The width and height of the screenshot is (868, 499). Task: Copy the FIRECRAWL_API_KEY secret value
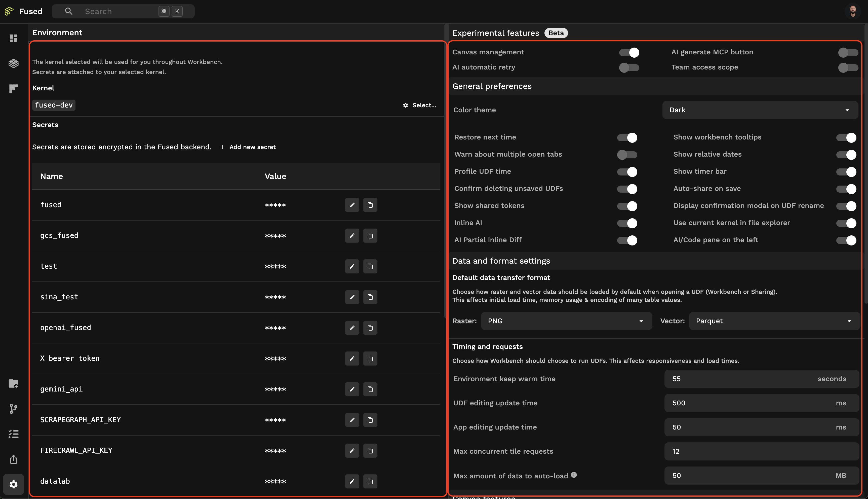[x=370, y=451]
